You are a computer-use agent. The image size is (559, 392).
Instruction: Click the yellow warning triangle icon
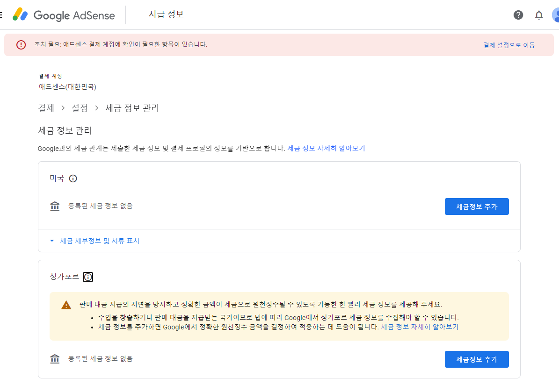(x=66, y=305)
